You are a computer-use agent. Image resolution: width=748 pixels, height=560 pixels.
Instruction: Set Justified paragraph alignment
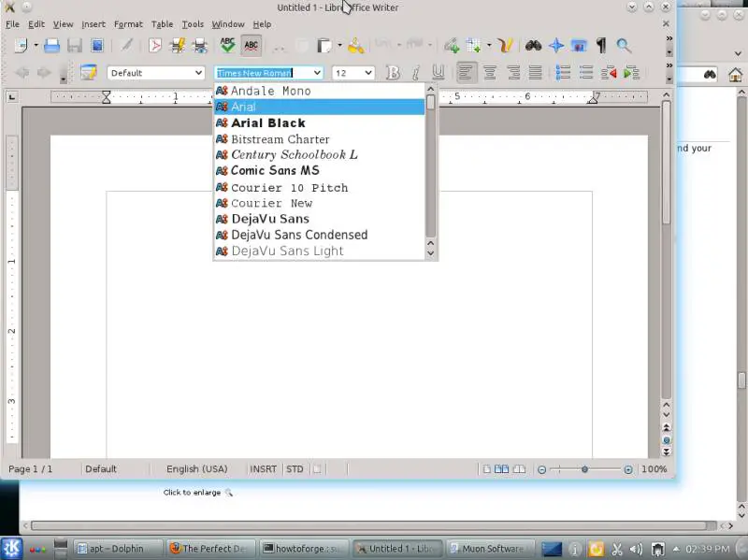point(535,73)
